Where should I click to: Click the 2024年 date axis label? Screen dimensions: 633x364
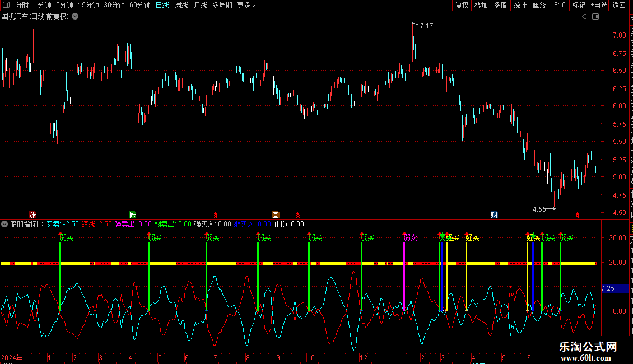coord(12,357)
